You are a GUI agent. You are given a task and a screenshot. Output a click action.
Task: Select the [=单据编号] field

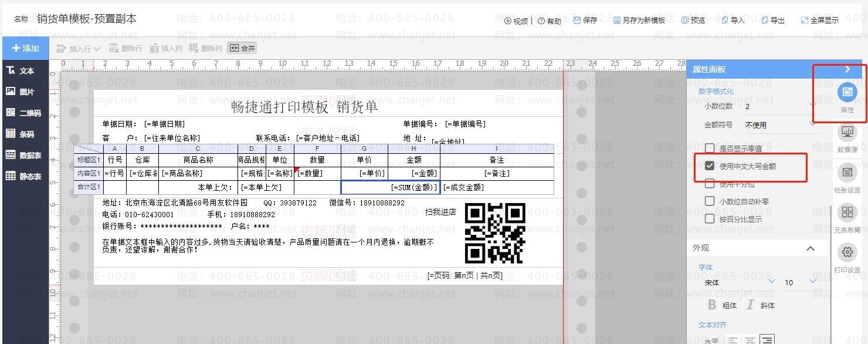[x=465, y=124]
